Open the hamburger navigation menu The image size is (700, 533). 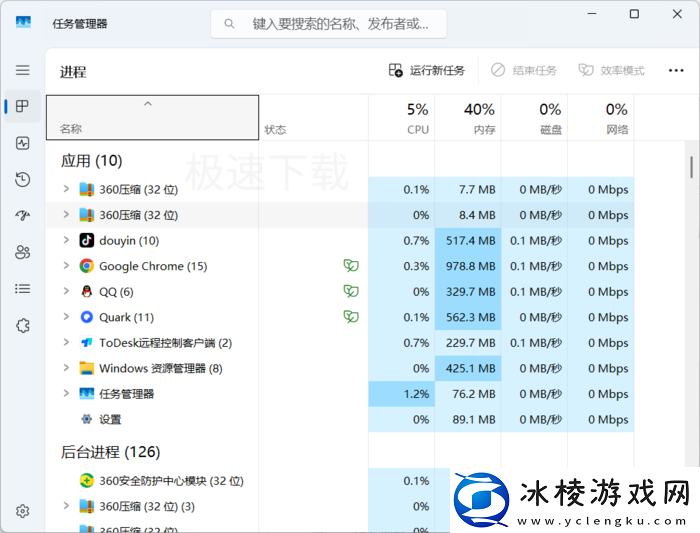pyautogui.click(x=23, y=70)
